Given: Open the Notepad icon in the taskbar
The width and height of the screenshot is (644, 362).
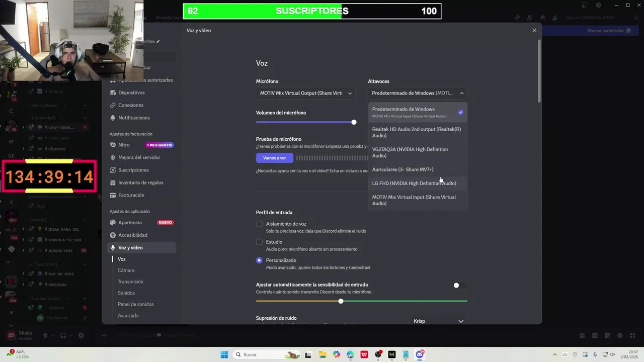Looking at the screenshot, I should pos(406,354).
